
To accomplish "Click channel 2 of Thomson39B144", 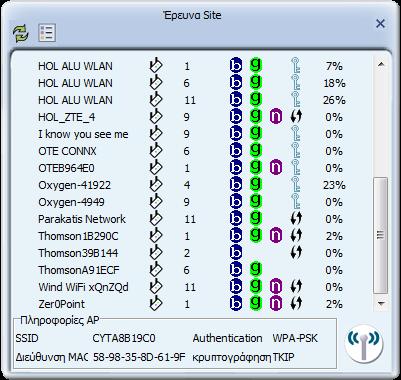I will coord(187,253).
